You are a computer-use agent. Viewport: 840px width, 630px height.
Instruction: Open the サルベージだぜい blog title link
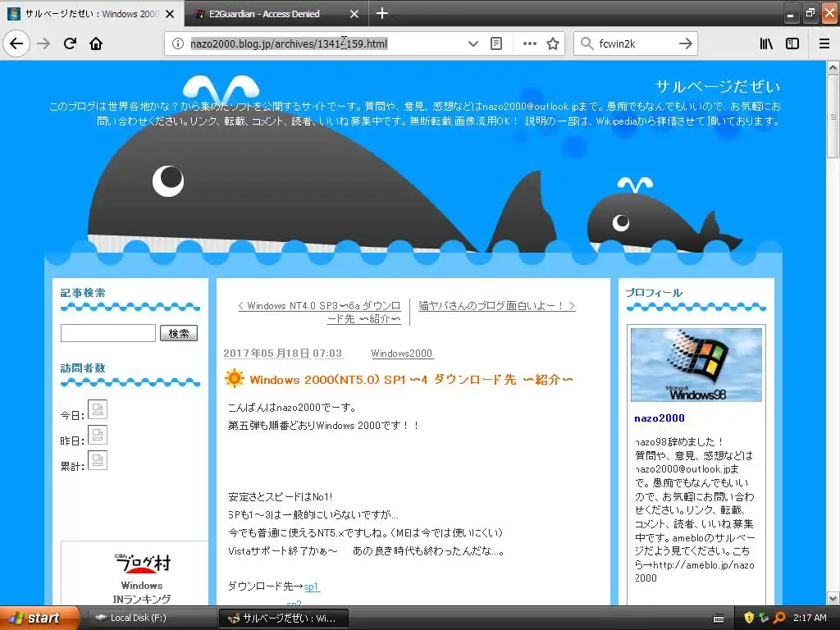(717, 86)
